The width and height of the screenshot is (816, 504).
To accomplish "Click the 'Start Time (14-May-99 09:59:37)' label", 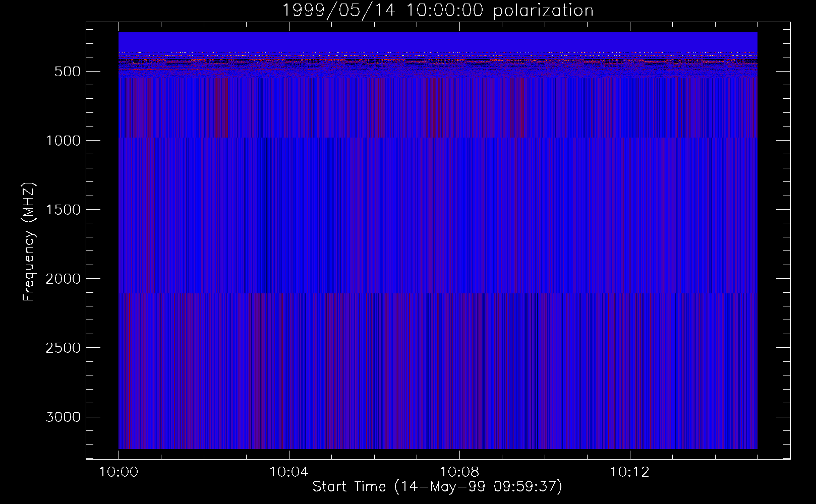I will [x=437, y=487].
